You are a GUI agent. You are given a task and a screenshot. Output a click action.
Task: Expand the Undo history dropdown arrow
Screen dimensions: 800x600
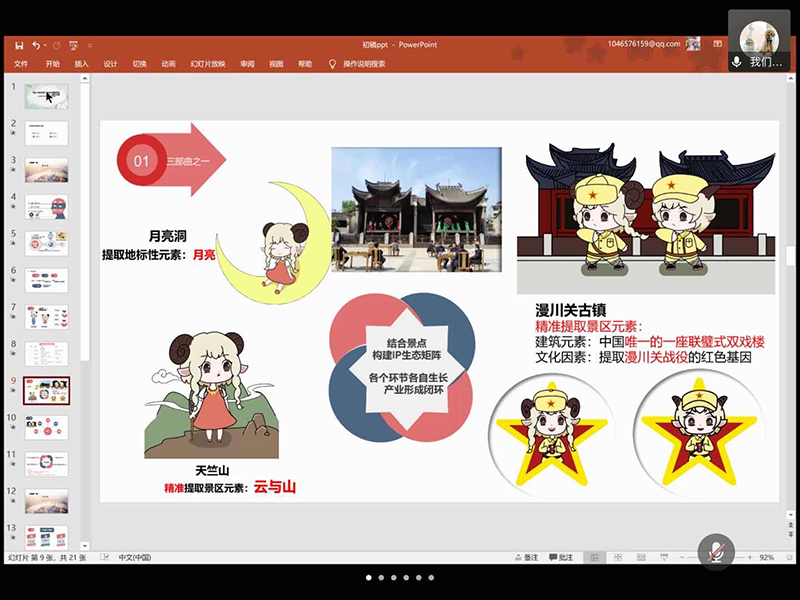[x=46, y=45]
